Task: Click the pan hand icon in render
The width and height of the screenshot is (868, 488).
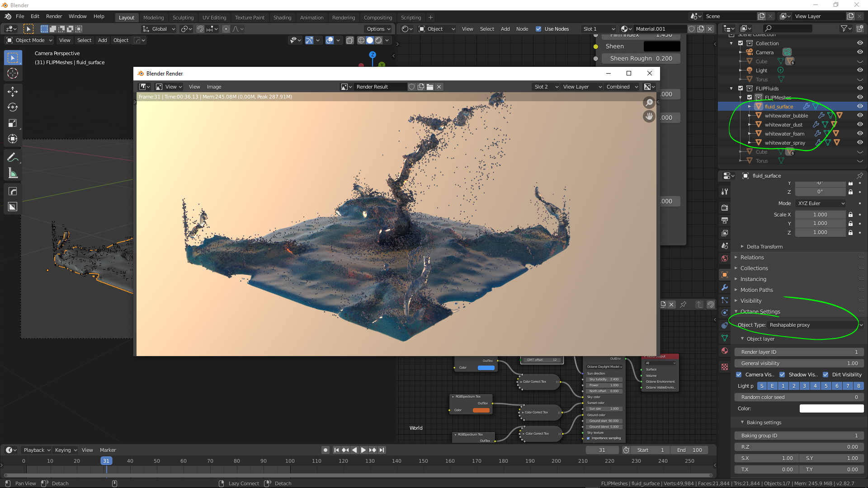Action: 649,117
